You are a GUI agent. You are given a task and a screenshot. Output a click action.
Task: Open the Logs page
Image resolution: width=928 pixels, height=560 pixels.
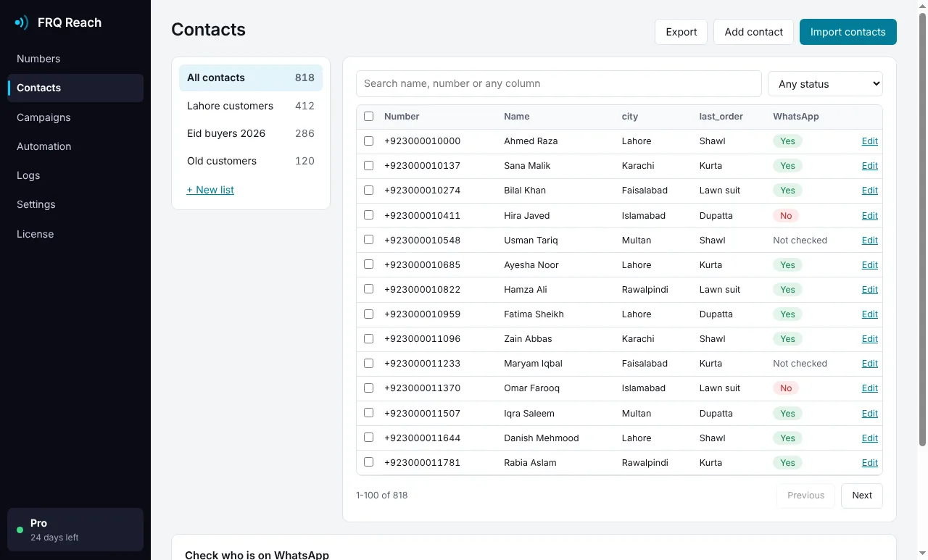pos(75,175)
